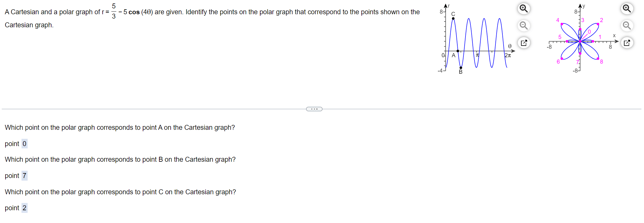The height and width of the screenshot is (223, 644).
Task: Select the answer field for point C
Action: click(24, 208)
